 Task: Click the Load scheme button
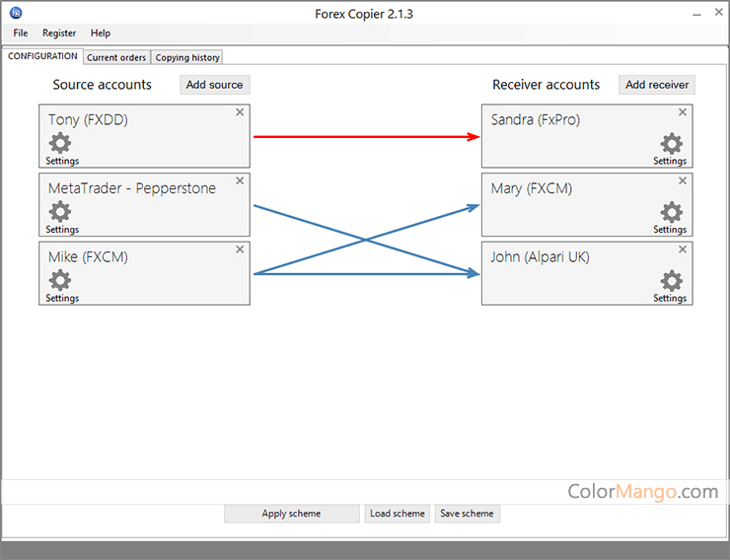pyautogui.click(x=398, y=514)
